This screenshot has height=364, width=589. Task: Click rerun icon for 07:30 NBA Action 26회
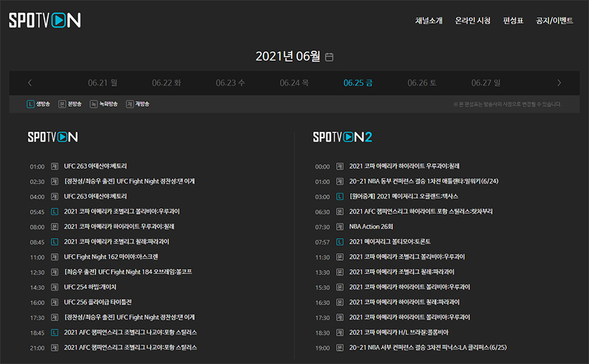tap(340, 227)
